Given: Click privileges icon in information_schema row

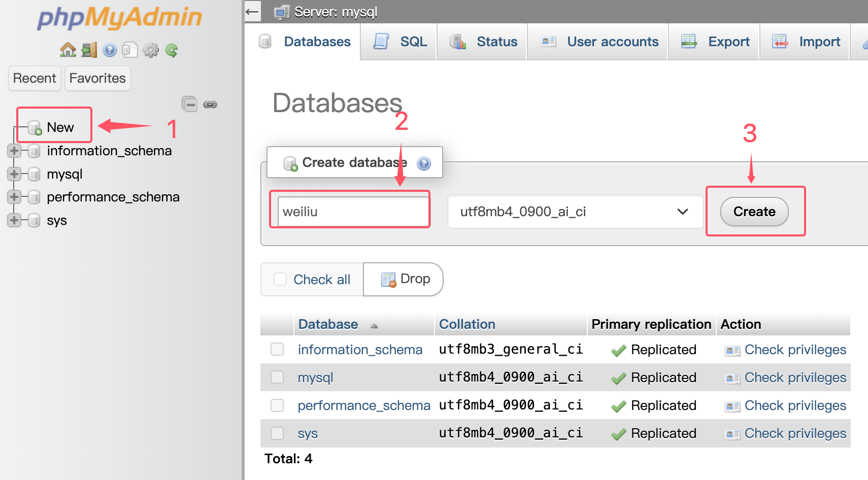Looking at the screenshot, I should tap(732, 351).
